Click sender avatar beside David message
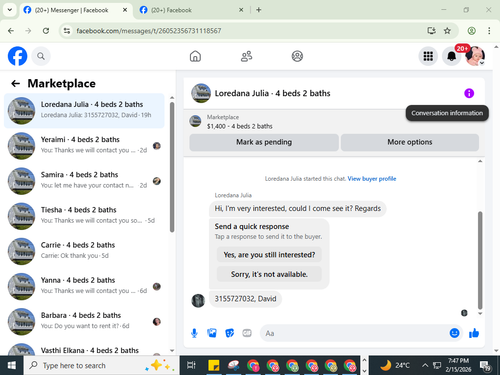 click(198, 301)
